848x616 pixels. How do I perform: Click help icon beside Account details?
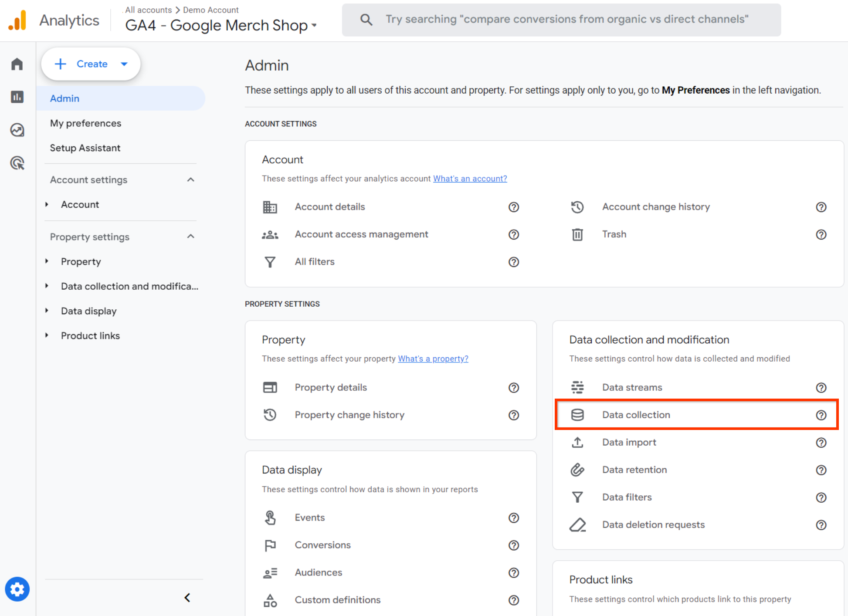coord(513,207)
